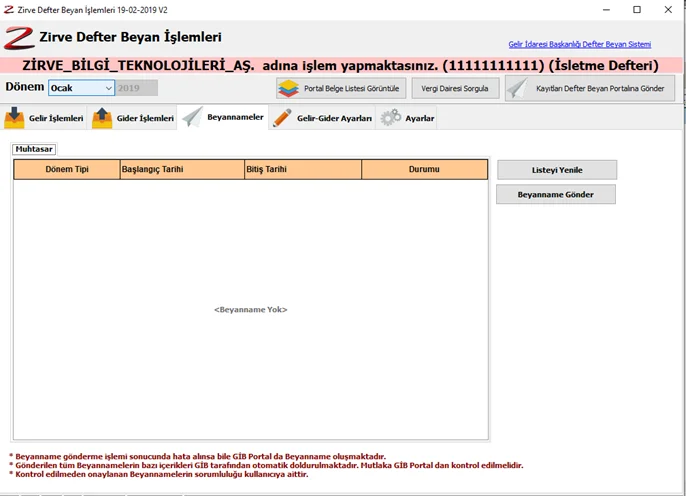This screenshot has height=496, width=686.
Task: Click warning line starting 'Gönderilen tüm Beyannamelerin'
Action: [x=266, y=465]
